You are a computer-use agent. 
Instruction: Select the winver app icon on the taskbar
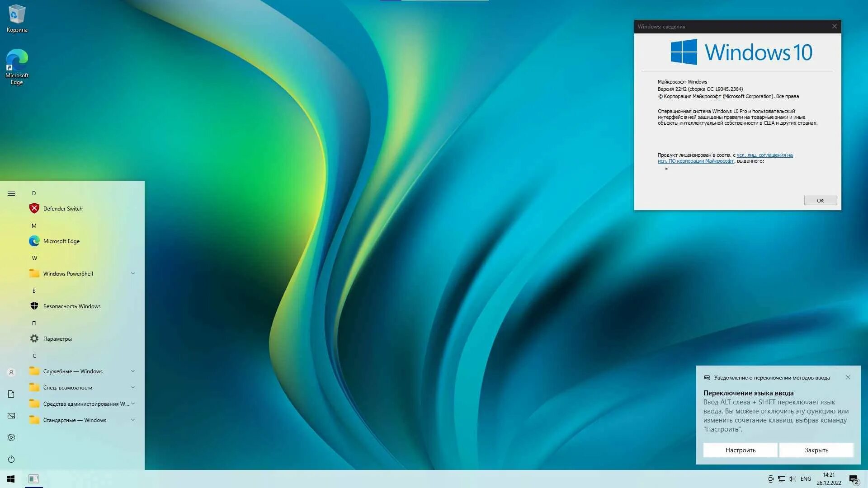tap(33, 479)
